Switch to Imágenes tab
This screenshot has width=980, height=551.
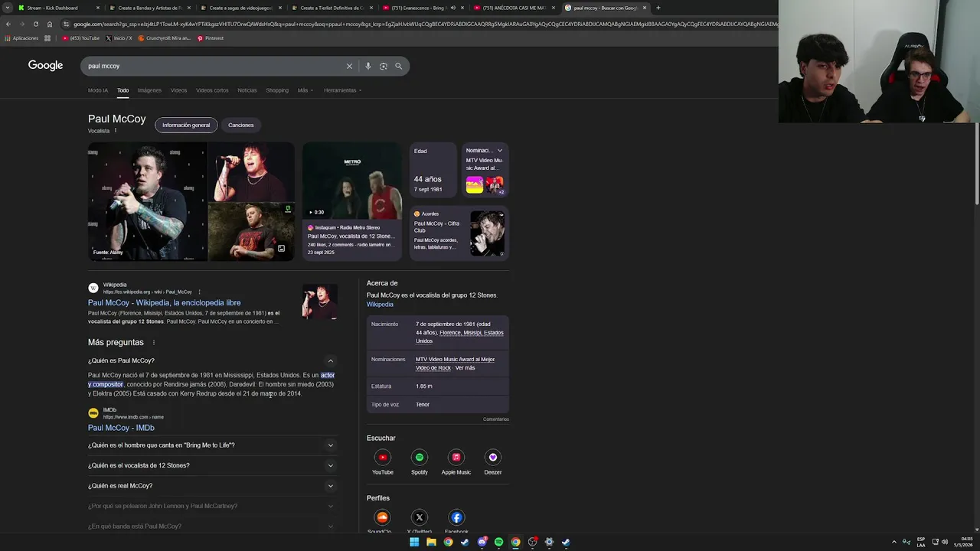click(149, 90)
